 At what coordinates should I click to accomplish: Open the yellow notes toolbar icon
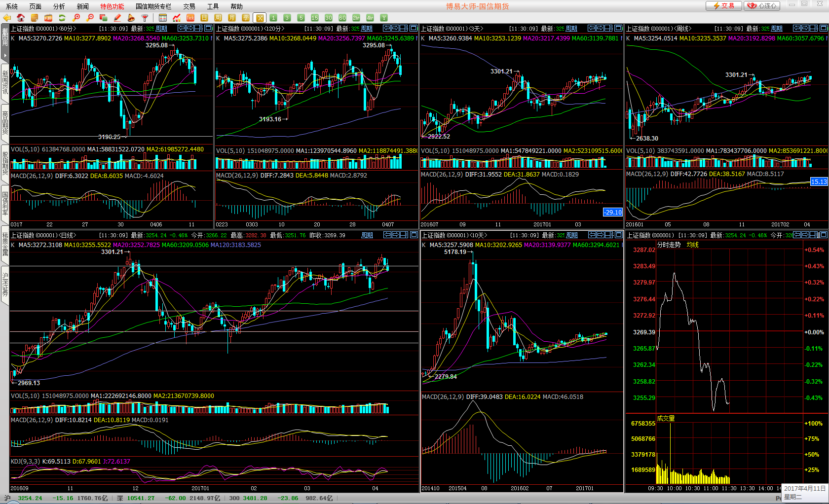[x=35, y=18]
